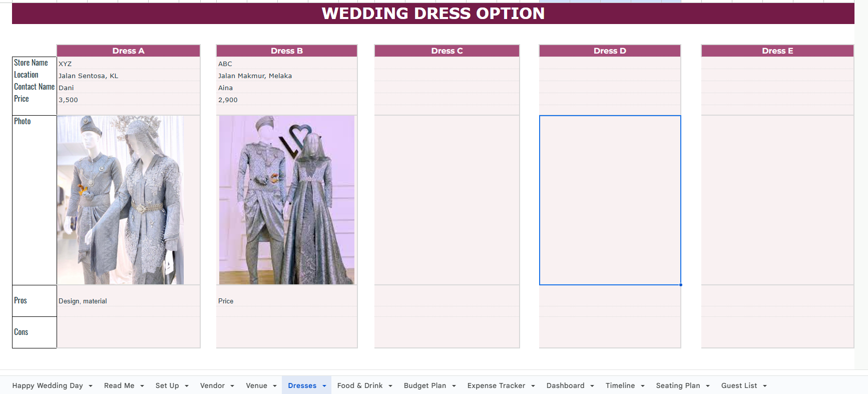Click the Dress A price cell 3,500
The height and width of the screenshot is (394, 868).
(x=128, y=100)
